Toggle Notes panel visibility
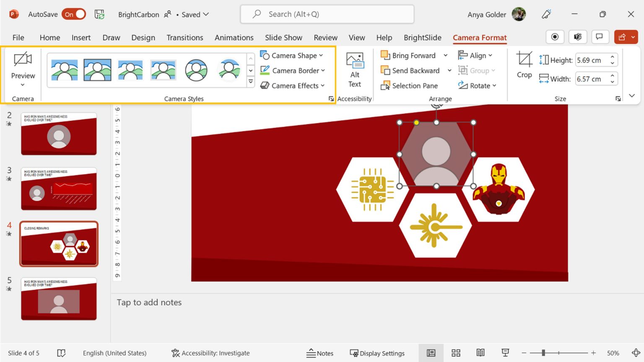 320,353
